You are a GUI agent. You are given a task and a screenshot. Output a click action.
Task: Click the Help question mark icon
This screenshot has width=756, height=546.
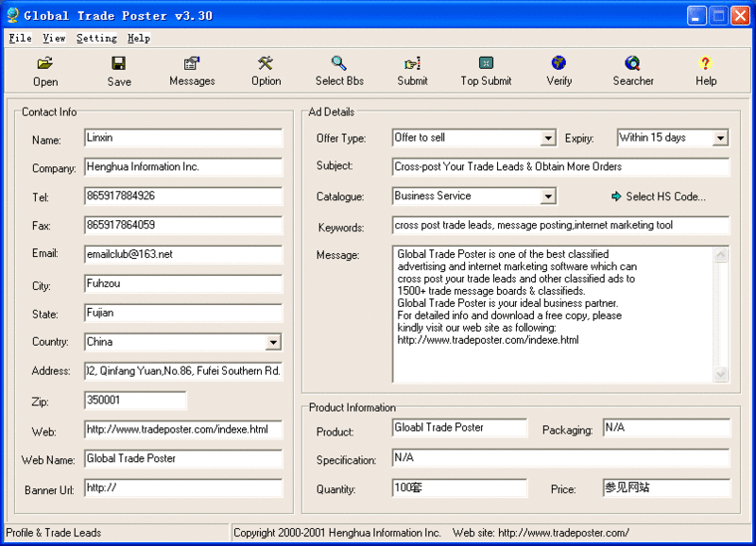pos(705,63)
